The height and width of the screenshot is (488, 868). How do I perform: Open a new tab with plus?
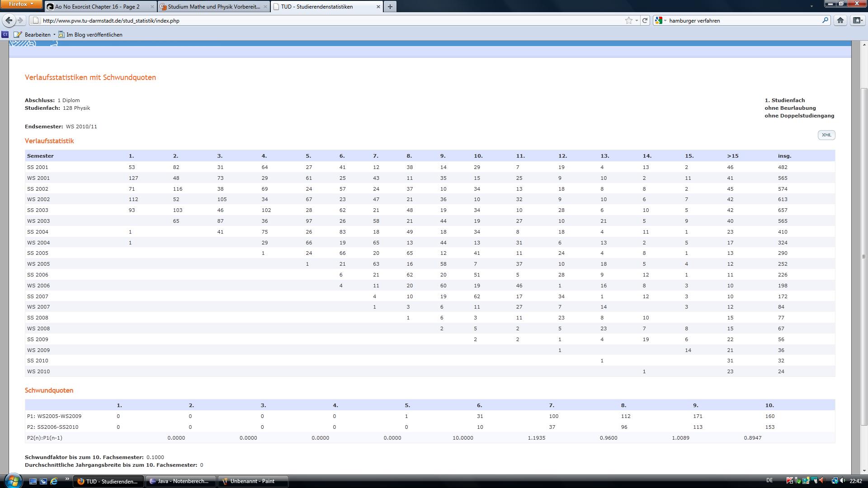[x=390, y=6]
